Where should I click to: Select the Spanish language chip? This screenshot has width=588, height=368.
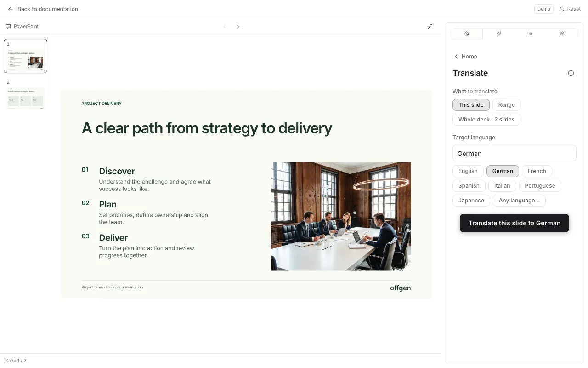pos(469,186)
